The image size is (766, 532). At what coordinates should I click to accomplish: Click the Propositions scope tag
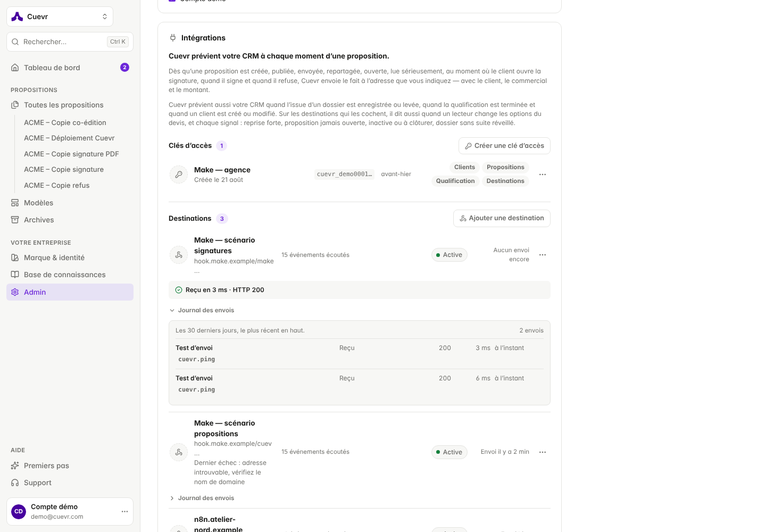pyautogui.click(x=505, y=167)
